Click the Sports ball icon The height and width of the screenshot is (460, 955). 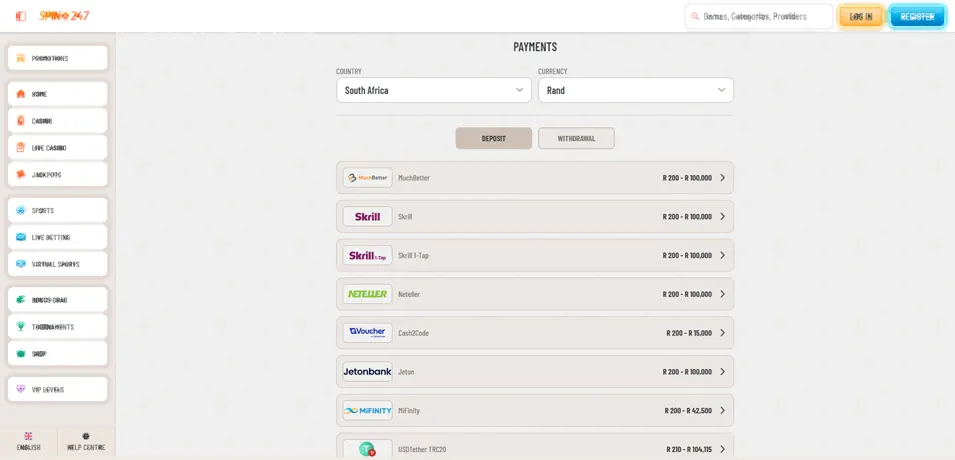(21, 211)
